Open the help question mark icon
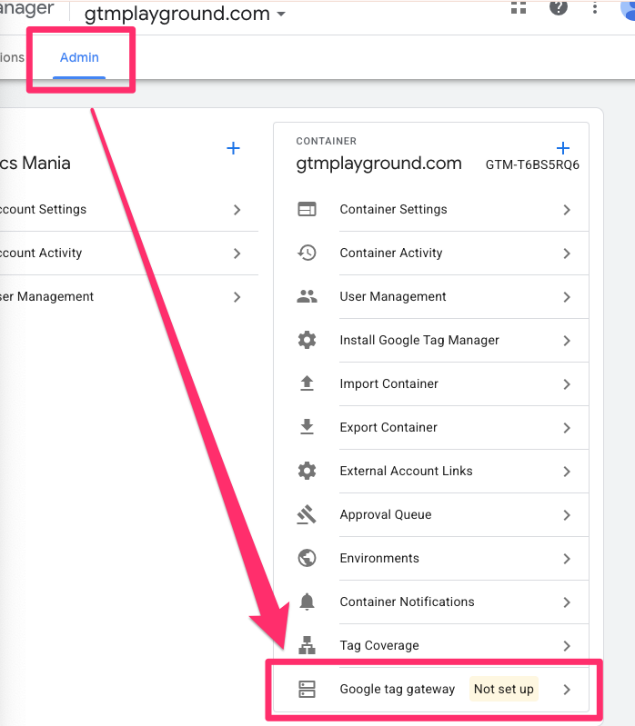The height and width of the screenshot is (726, 635). click(x=558, y=7)
